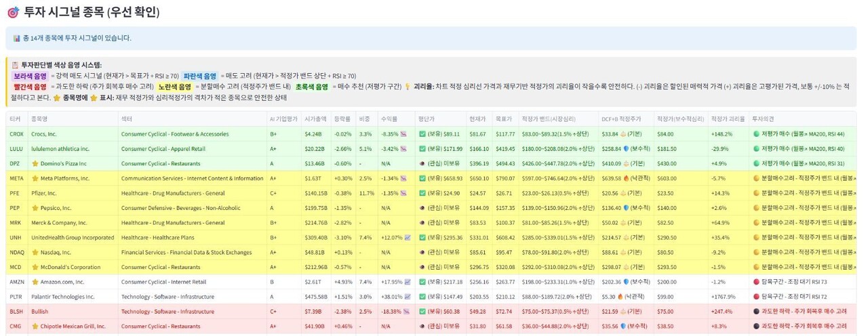This screenshot has width=868, height=336.
Task: Click the 적정가 괴리율 column header
Action: pos(728,119)
